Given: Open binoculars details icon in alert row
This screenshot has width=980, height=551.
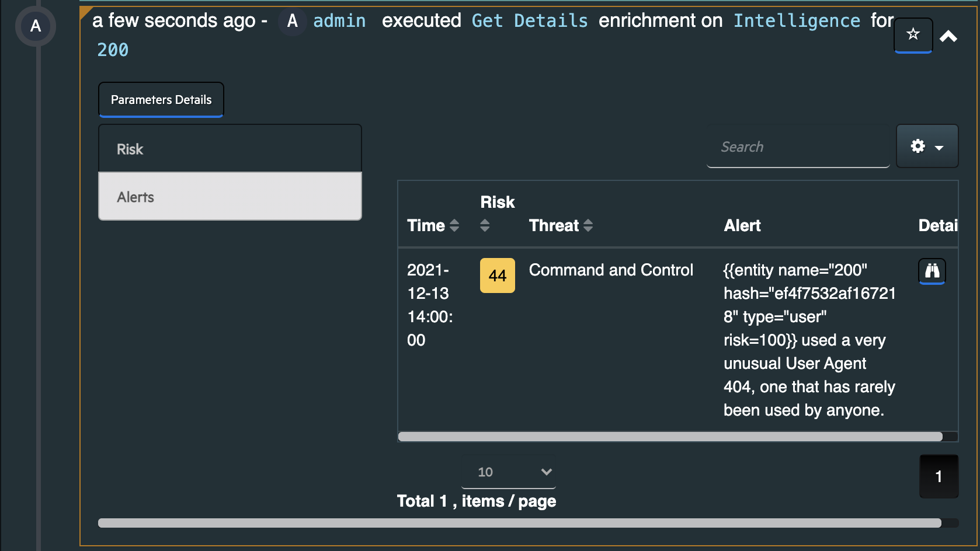Looking at the screenshot, I should tap(932, 271).
